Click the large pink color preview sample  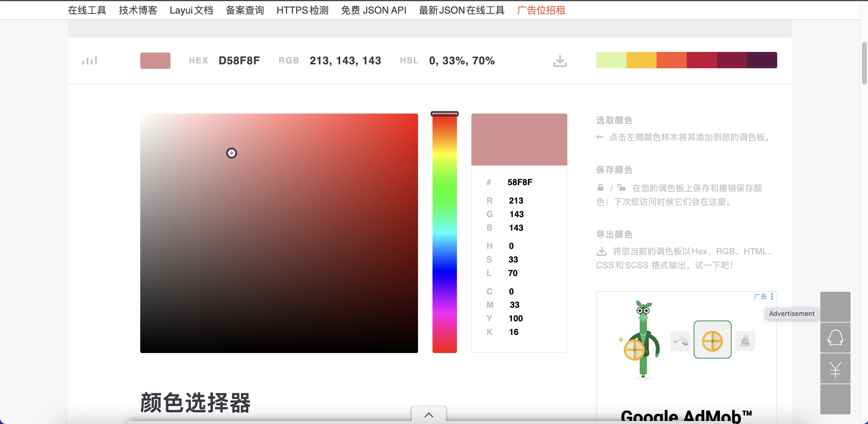pos(519,139)
